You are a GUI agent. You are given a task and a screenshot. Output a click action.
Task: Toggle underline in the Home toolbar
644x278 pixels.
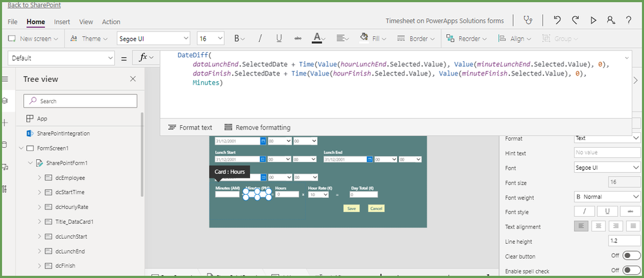click(279, 39)
